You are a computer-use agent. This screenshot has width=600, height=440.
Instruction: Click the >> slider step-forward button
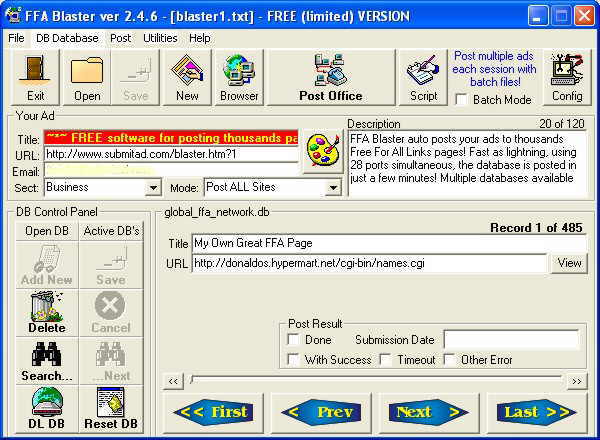(x=577, y=381)
